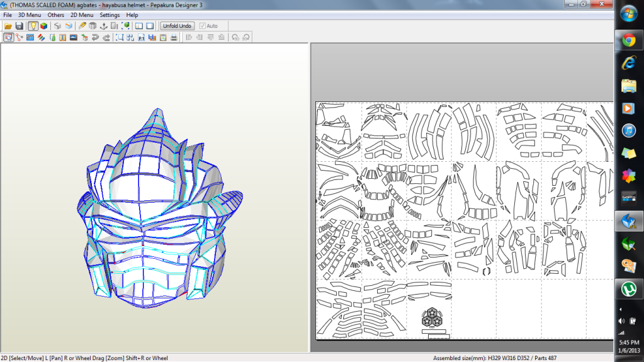
Task: Open the Settings menu
Action: point(110,14)
